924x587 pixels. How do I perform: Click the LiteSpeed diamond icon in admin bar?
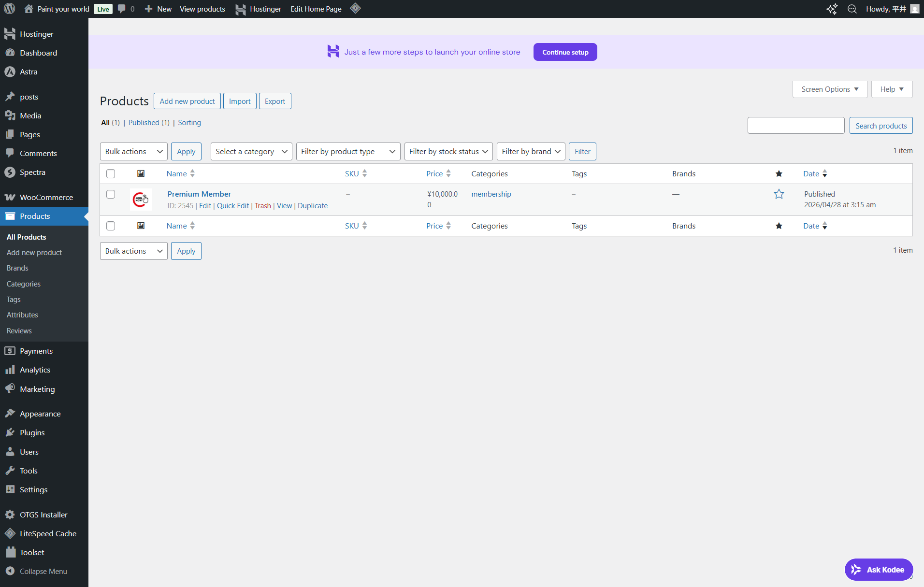pyautogui.click(x=355, y=9)
